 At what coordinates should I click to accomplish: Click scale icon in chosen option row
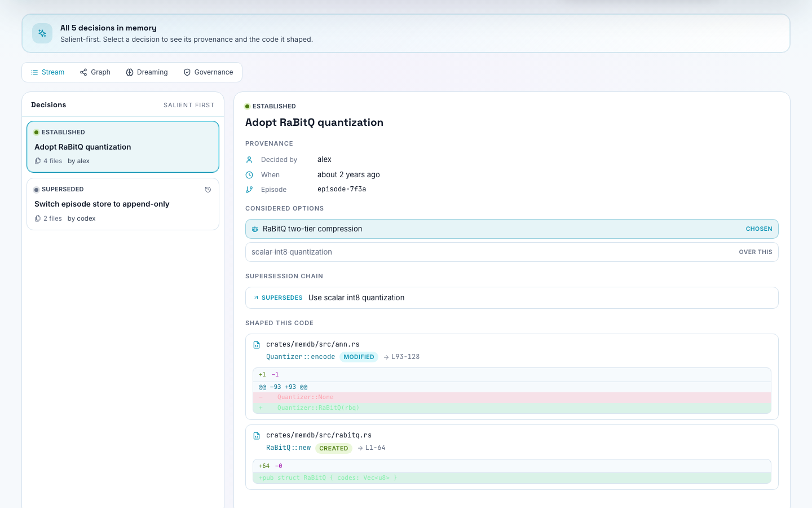255,229
